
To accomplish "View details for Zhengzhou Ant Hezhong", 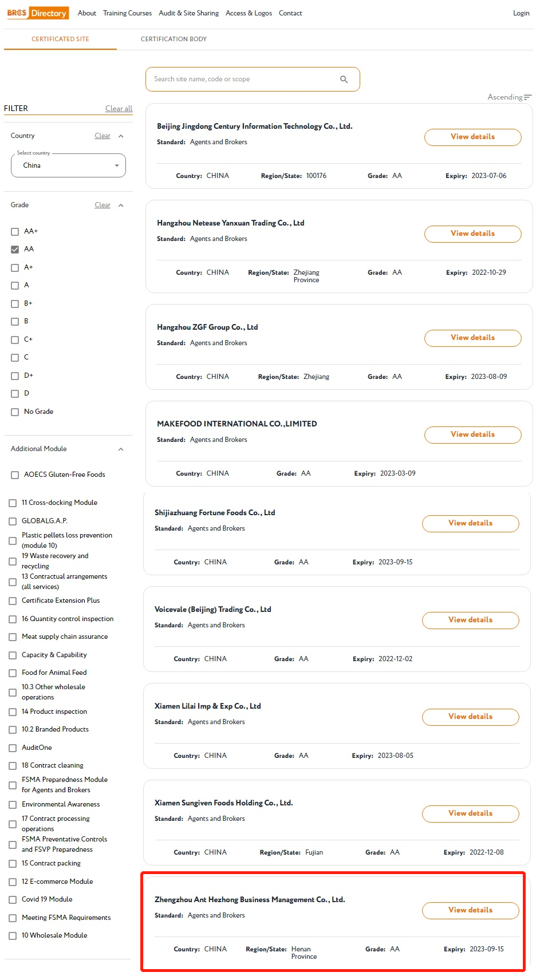I will (470, 910).
